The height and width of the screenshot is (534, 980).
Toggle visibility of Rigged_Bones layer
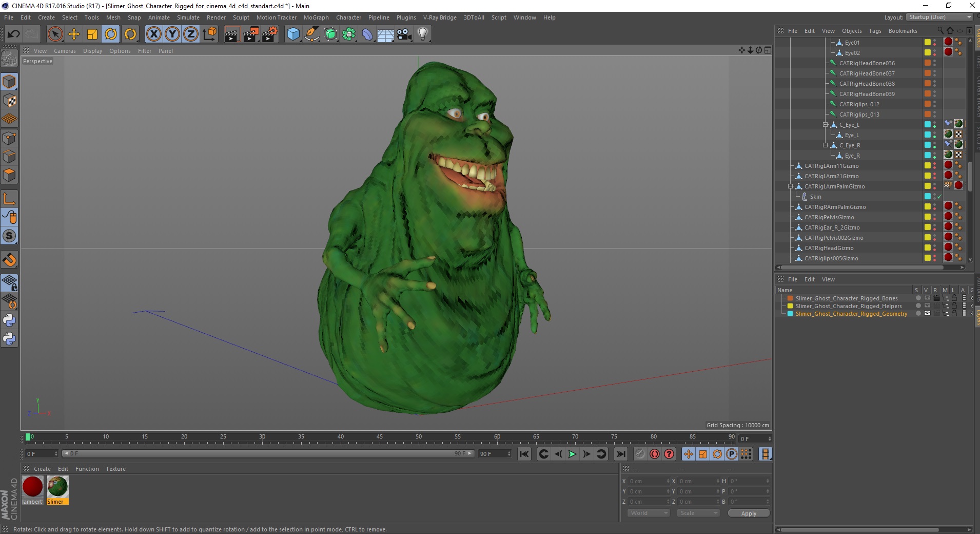tap(927, 298)
